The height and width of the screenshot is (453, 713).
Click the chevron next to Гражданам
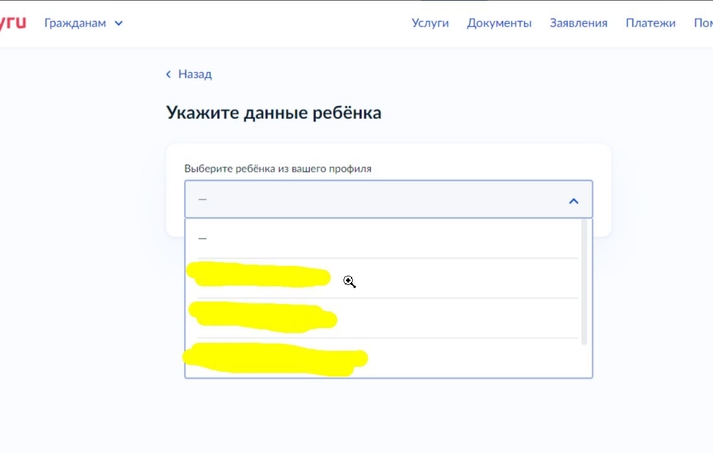[x=119, y=23]
